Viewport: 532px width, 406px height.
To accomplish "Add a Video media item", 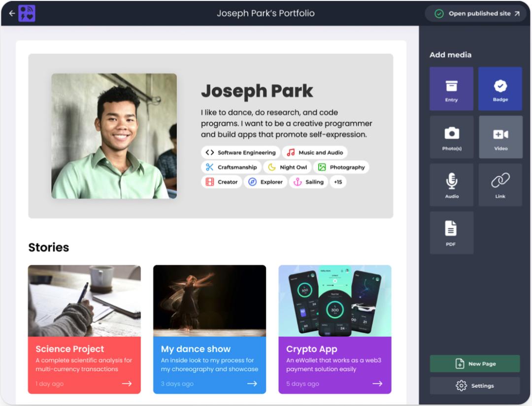I will click(500, 137).
